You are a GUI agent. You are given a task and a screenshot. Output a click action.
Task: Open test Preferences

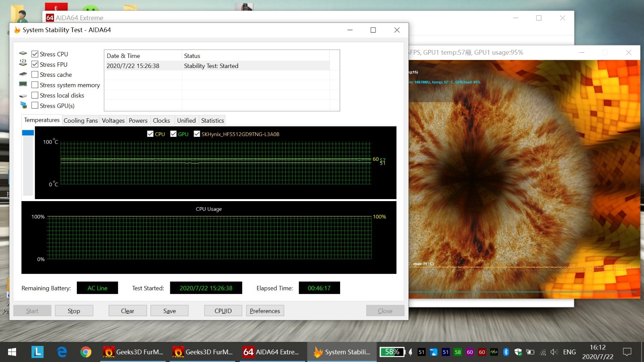click(265, 311)
